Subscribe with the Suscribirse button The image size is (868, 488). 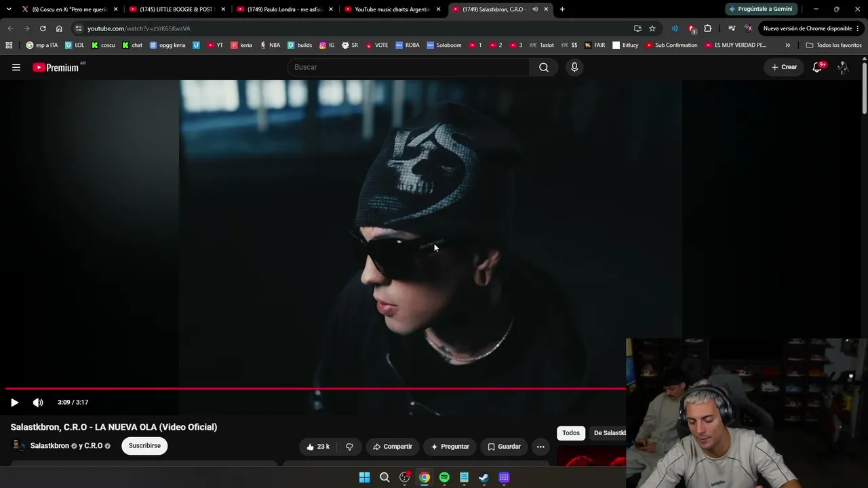144,446
